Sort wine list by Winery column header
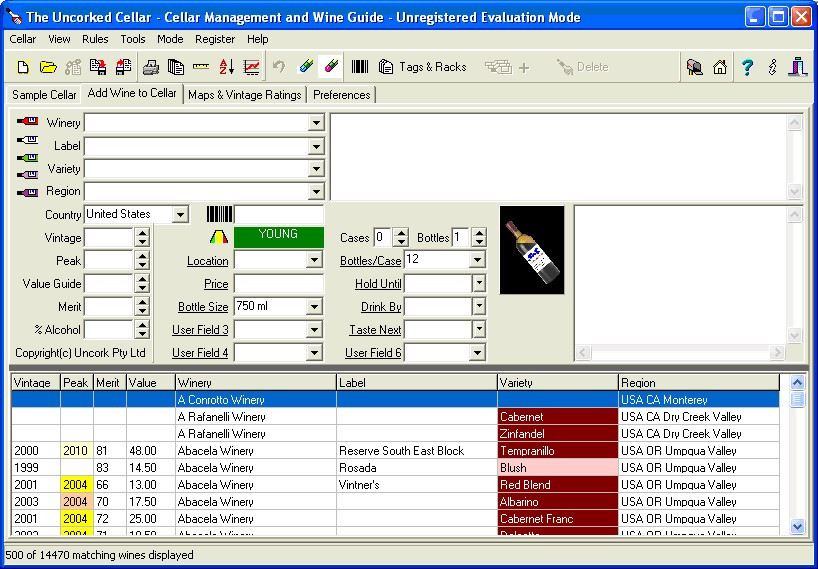 click(256, 383)
